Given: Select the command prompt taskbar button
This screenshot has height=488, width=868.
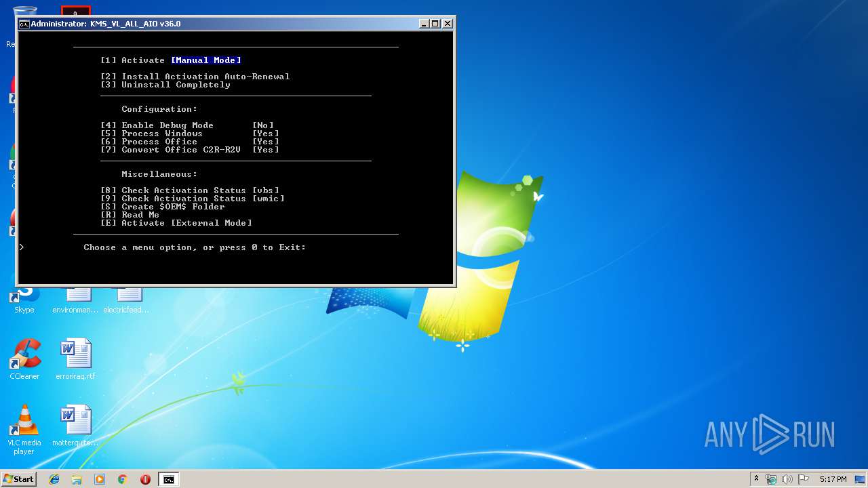Looking at the screenshot, I should pyautogui.click(x=168, y=479).
